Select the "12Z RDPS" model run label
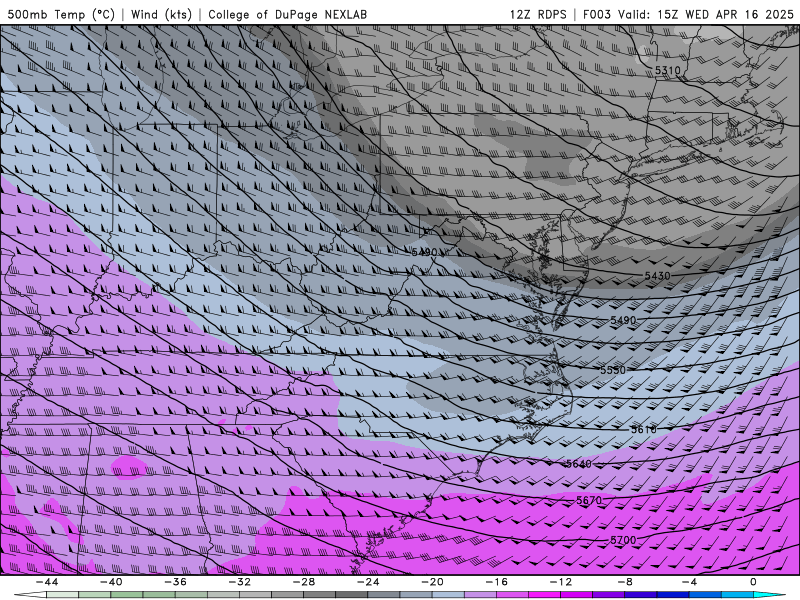Screen dimensions: 800x600 pyautogui.click(x=538, y=14)
